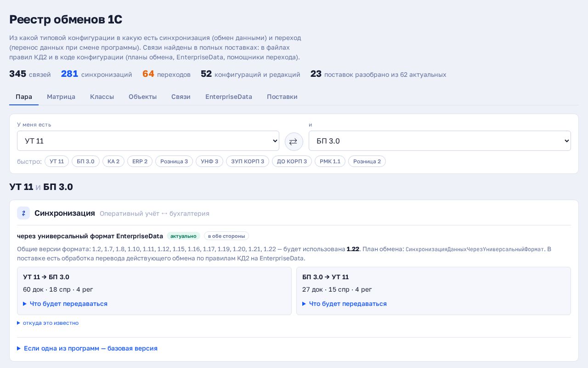
Task: Open the 'У меня есть' configuration dropdown
Action: (x=148, y=141)
